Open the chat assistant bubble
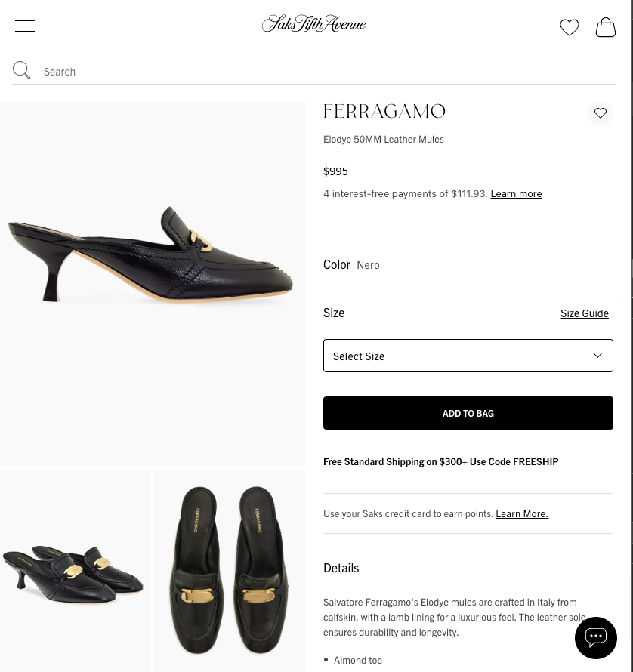Image resolution: width=633 pixels, height=672 pixels. 596,638
